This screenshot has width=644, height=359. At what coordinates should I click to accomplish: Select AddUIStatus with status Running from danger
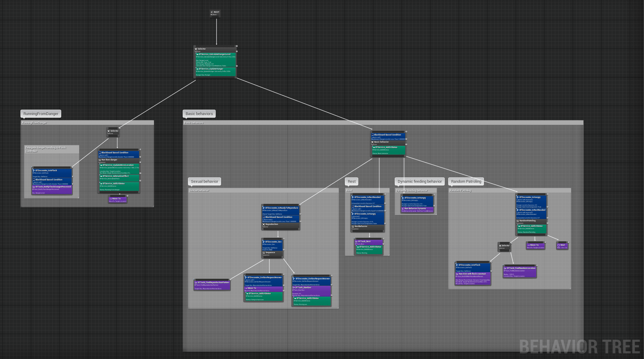tap(119, 186)
